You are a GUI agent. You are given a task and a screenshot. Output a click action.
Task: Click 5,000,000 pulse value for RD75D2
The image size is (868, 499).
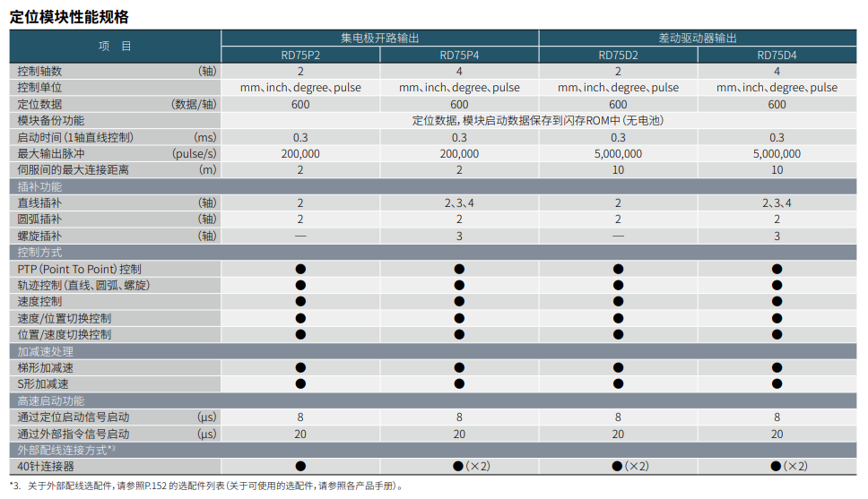(x=618, y=154)
